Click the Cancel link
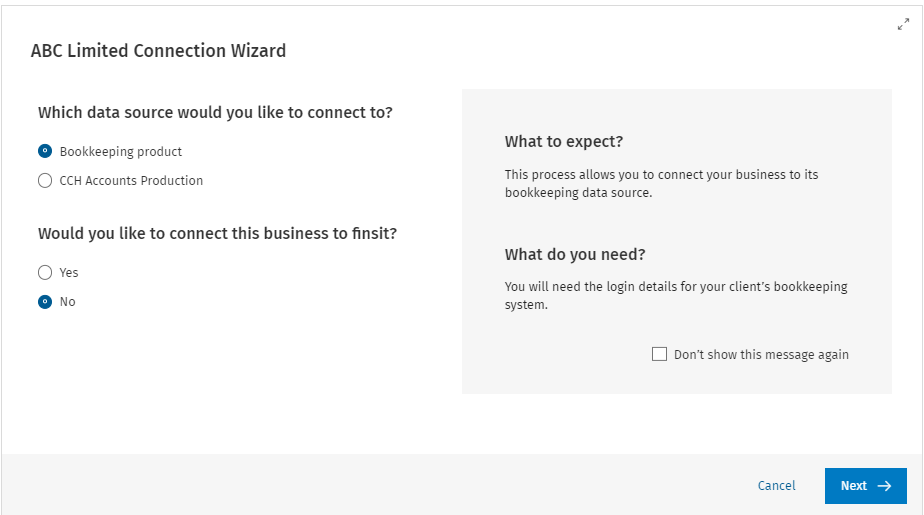This screenshot has height=515, width=924. 776,486
